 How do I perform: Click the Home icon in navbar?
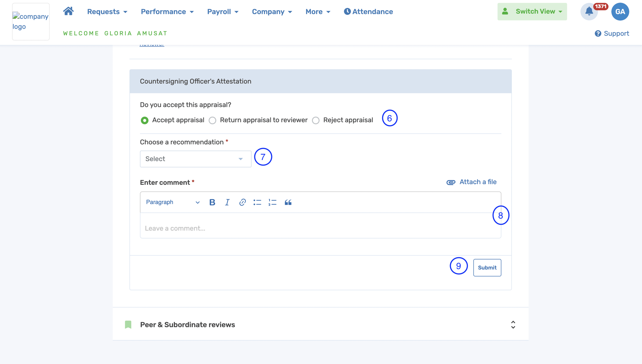point(68,12)
